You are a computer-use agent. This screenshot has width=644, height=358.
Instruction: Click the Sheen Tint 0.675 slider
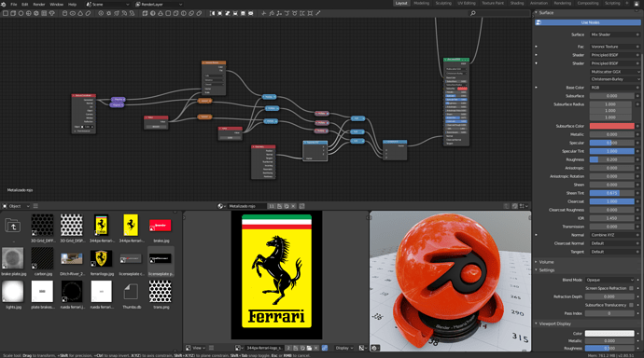pos(611,193)
